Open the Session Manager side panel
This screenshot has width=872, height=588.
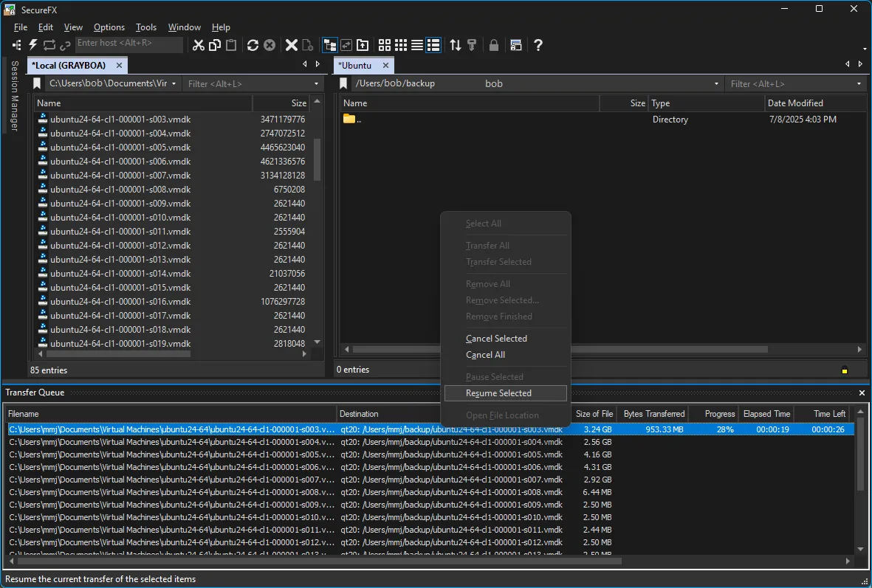[14, 96]
